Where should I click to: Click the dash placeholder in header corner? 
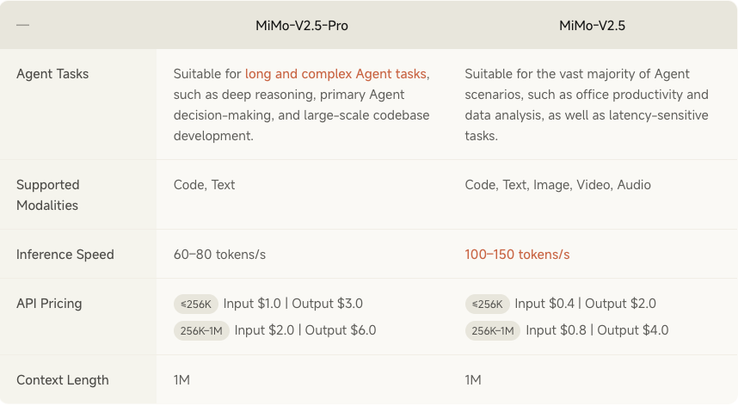pos(23,25)
